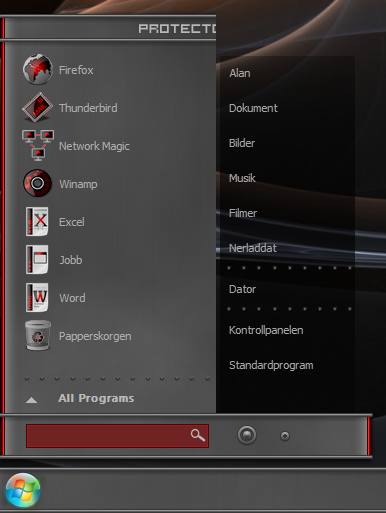Expand All Programs with the triangle arrow

coord(31,400)
